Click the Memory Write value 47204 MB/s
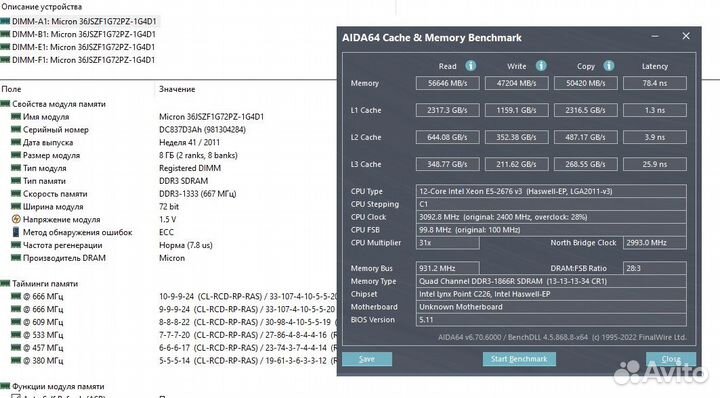The width and height of the screenshot is (720, 398). [x=517, y=83]
